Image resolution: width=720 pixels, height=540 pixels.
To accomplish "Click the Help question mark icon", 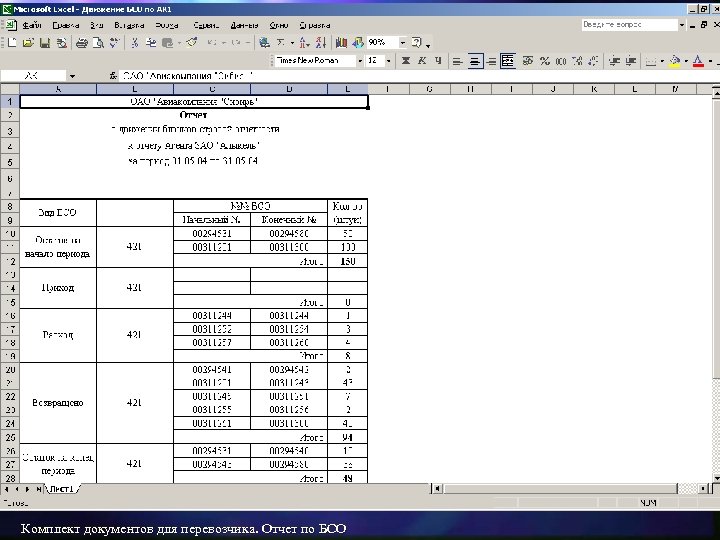I will point(416,43).
